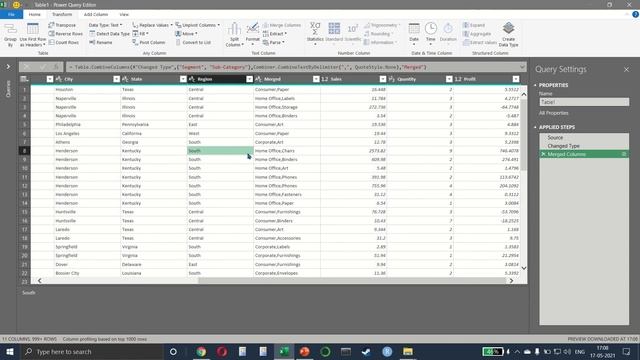Click the Standard number operations icon
640x360 pixels.
(334, 32)
